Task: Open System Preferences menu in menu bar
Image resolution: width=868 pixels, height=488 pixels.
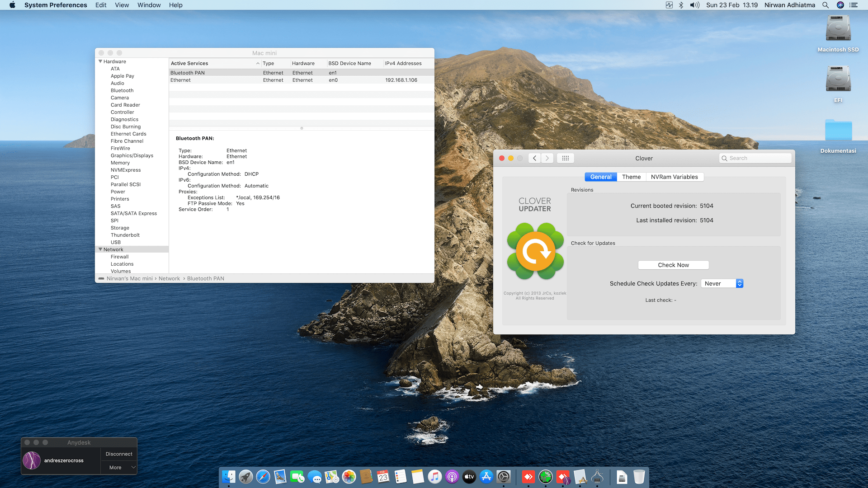Action: 56,5
